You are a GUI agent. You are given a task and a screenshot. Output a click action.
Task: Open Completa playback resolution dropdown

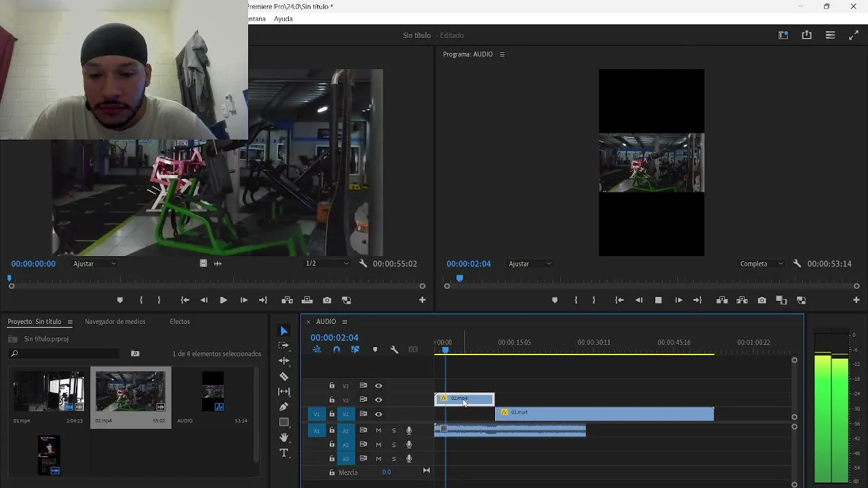[761, 264]
